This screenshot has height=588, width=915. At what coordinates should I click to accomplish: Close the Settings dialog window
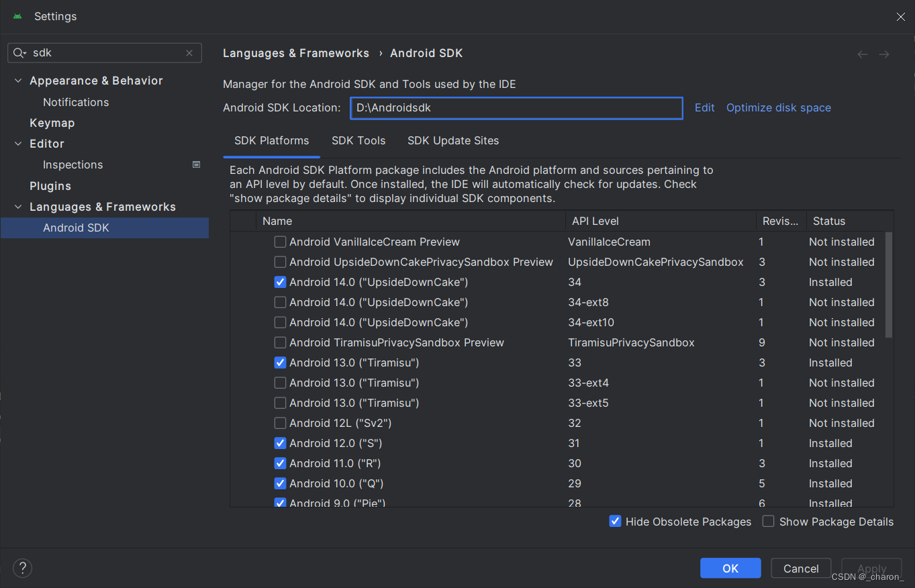[900, 17]
